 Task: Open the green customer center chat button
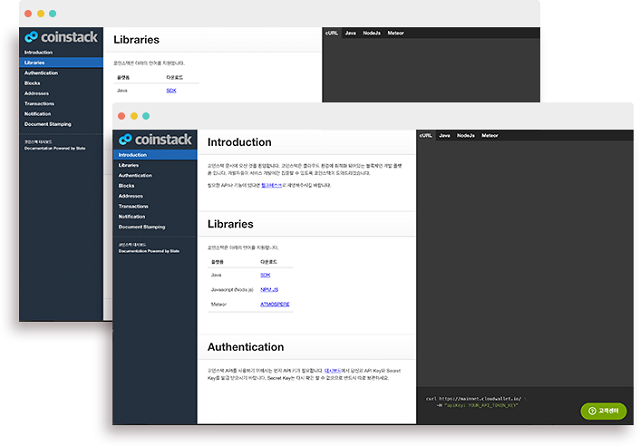[603, 411]
